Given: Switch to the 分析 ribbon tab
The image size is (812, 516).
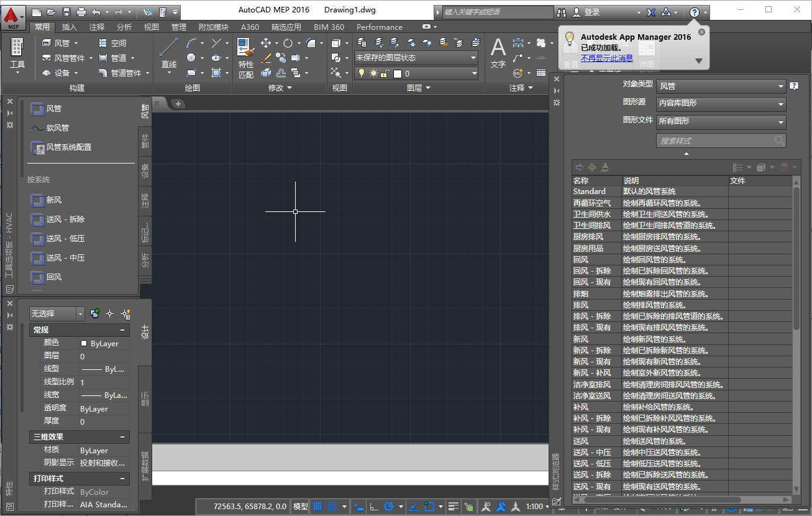Looking at the screenshot, I should click(x=124, y=27).
